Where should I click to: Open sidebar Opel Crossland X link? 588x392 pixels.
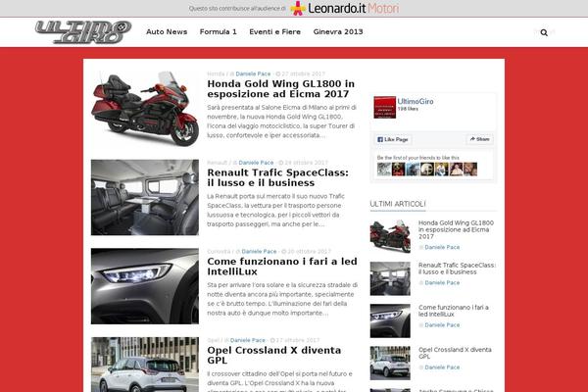(455, 353)
